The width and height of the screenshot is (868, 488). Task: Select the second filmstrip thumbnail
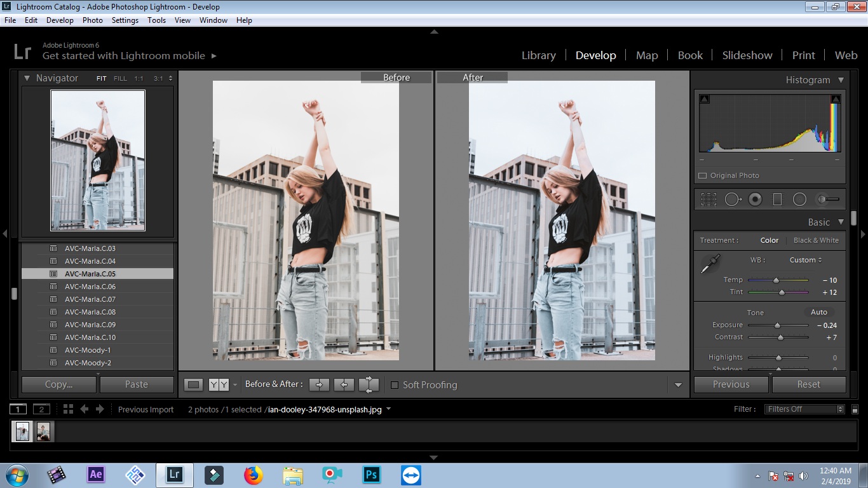tap(44, 431)
